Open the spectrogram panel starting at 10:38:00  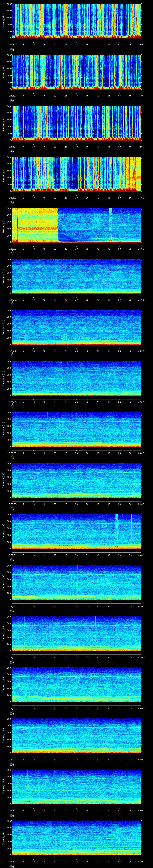tap(77, 480)
